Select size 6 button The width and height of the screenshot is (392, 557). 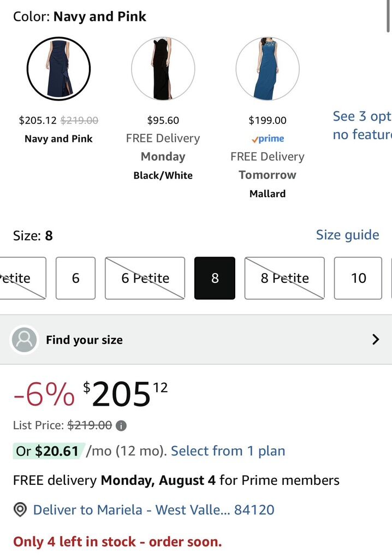pos(75,278)
